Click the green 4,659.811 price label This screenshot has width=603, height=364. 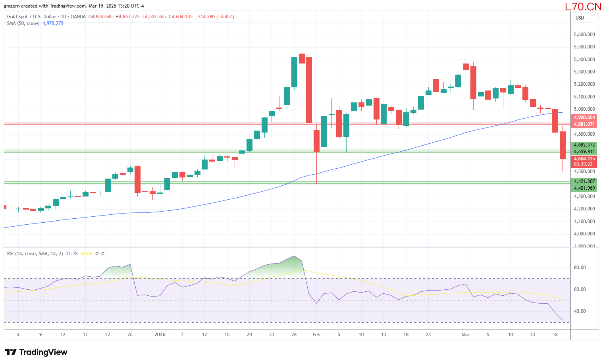[x=584, y=152]
